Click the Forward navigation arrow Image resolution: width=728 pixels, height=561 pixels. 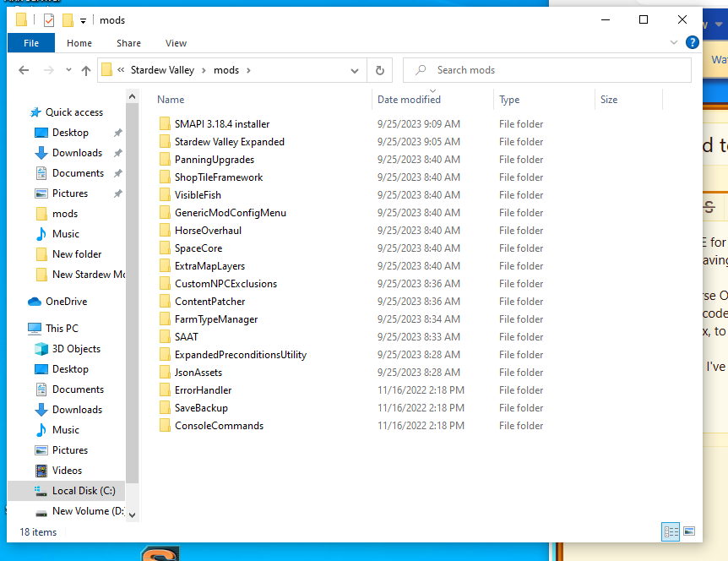(48, 70)
